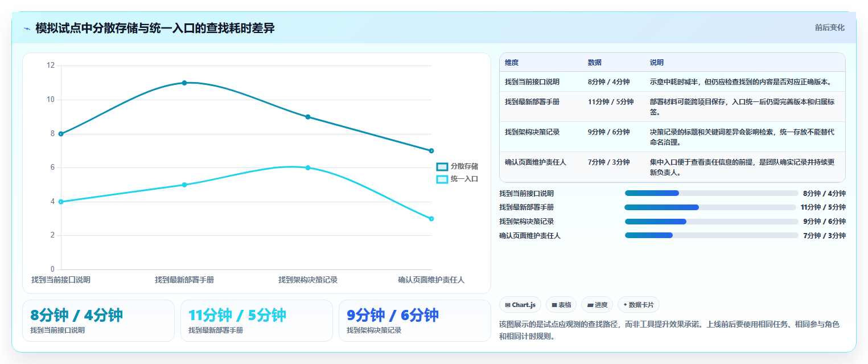
Task: Click the 分散存储 peak data point at 11
Action: 184,83
